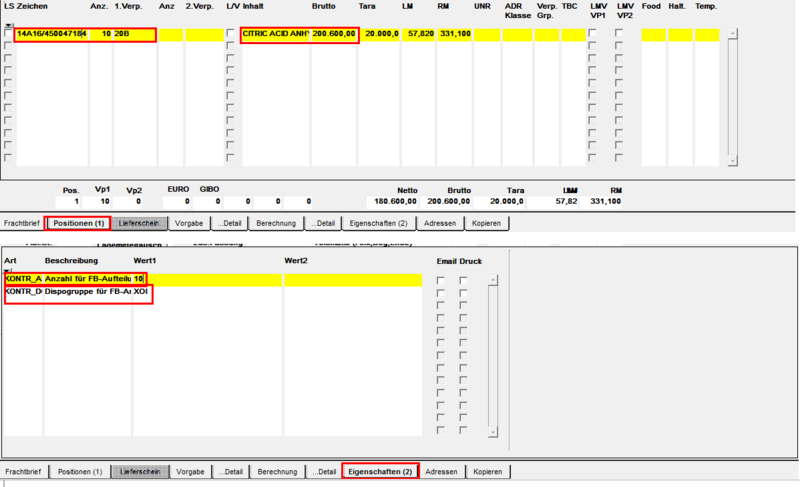Screen dimensions: 800x487
Task: Click the RM total 331,100 in summary row
Action: tap(602, 201)
